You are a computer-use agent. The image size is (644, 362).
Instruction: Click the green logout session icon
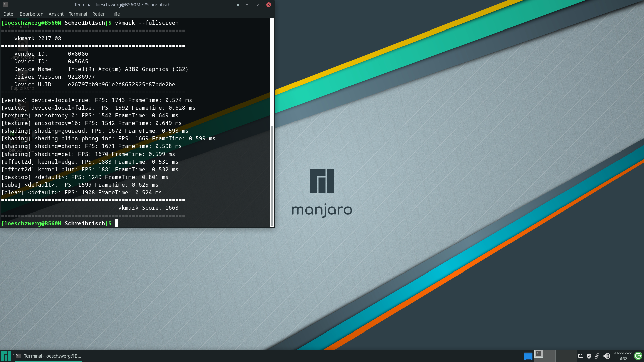(638, 356)
